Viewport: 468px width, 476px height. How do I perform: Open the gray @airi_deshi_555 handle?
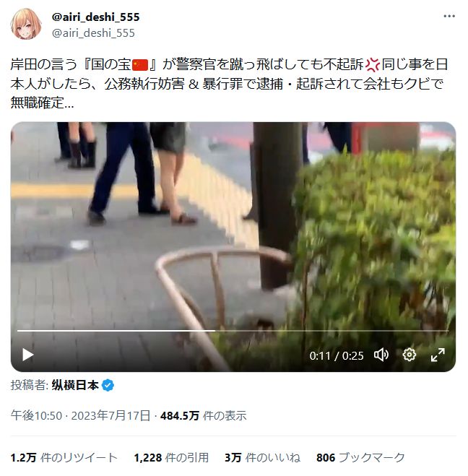click(93, 33)
